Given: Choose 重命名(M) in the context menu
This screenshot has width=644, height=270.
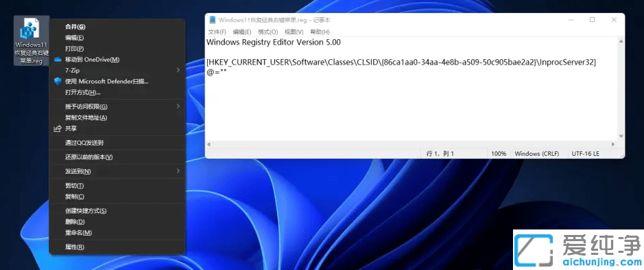Looking at the screenshot, I should (x=117, y=232).
